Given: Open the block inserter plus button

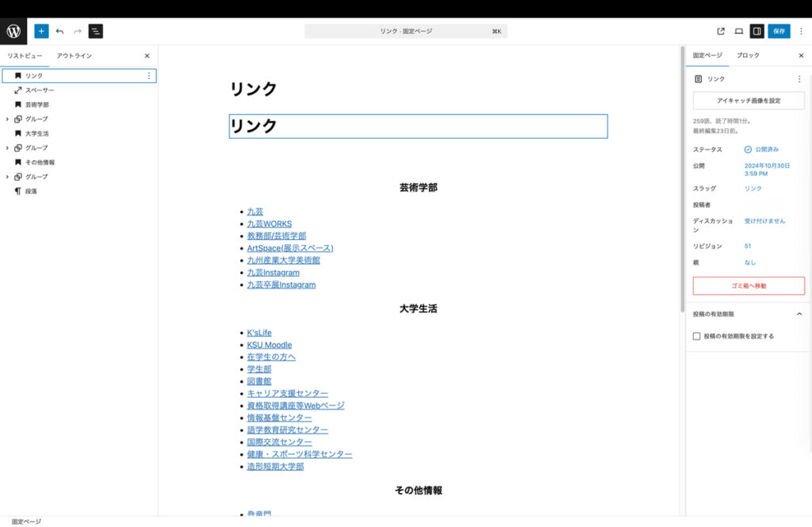Looking at the screenshot, I should (x=41, y=31).
